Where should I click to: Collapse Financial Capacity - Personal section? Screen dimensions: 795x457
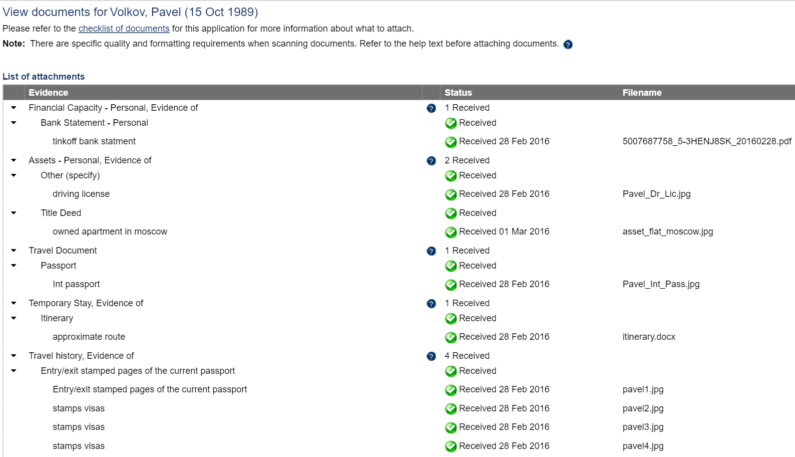point(14,108)
